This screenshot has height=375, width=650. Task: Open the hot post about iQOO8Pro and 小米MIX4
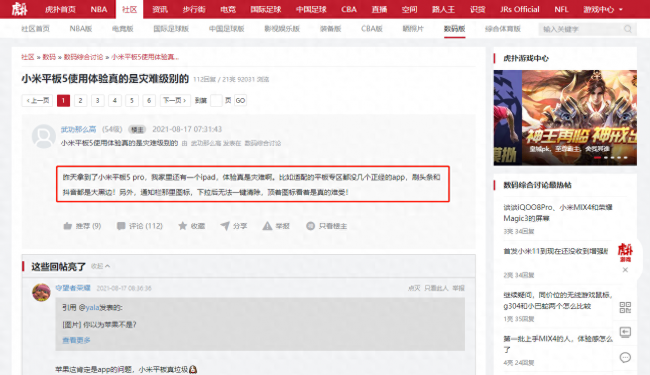click(x=558, y=213)
